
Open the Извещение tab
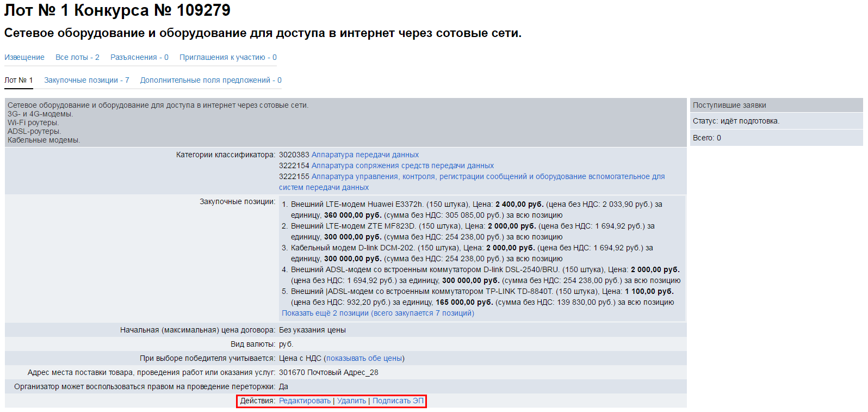(x=24, y=57)
